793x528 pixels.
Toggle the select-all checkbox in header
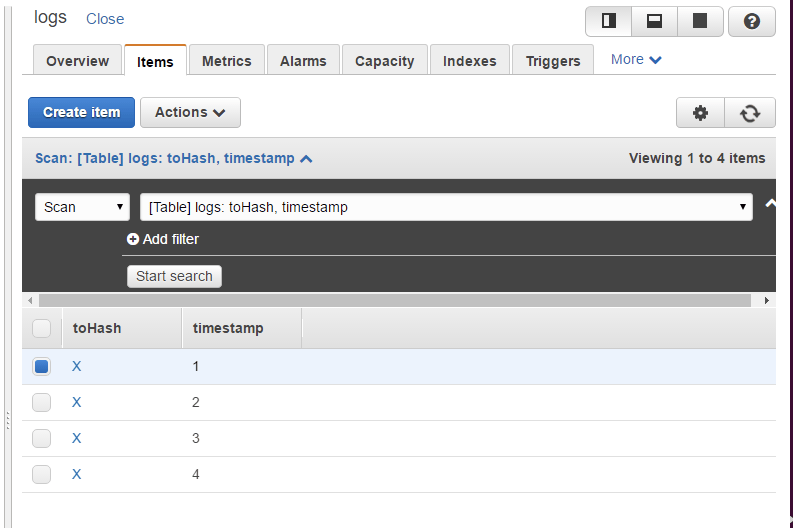41,328
